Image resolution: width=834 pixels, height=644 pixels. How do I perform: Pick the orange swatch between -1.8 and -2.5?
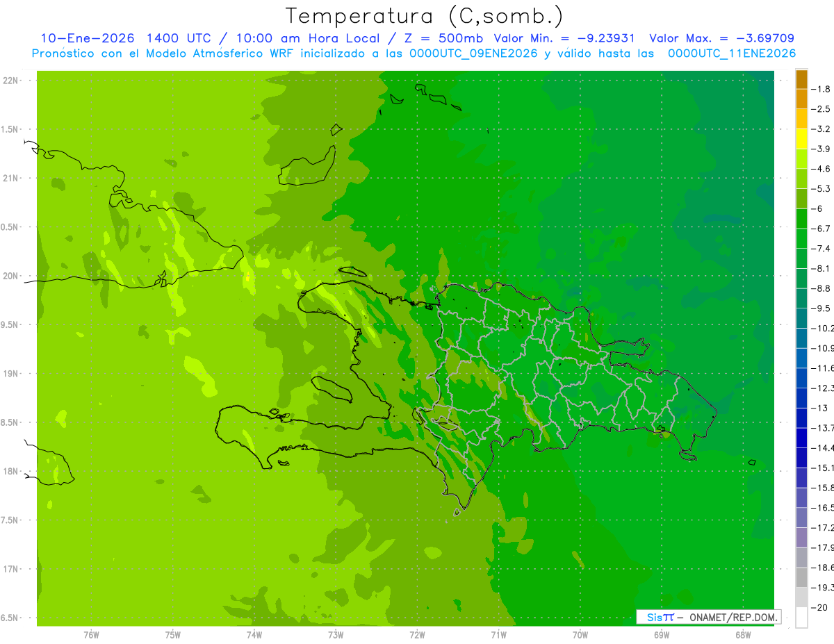tap(801, 99)
